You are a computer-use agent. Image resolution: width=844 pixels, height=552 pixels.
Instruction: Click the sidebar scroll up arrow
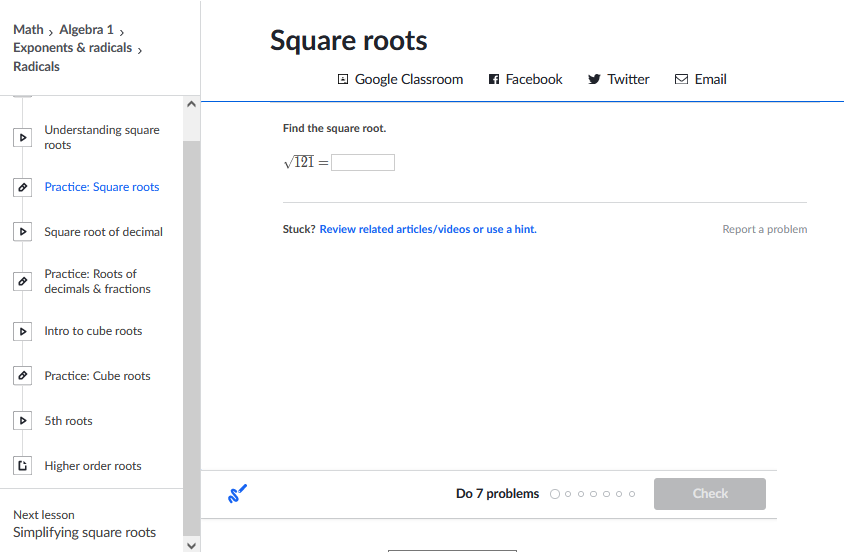coord(191,104)
